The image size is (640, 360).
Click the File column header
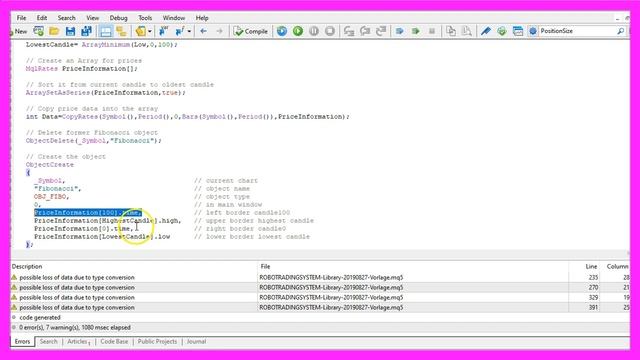413,267
